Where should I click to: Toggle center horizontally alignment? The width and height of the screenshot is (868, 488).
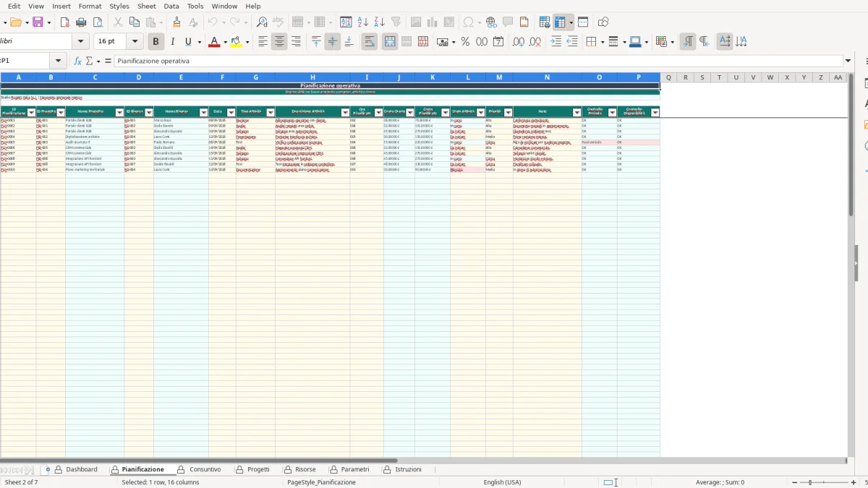pyautogui.click(x=279, y=42)
